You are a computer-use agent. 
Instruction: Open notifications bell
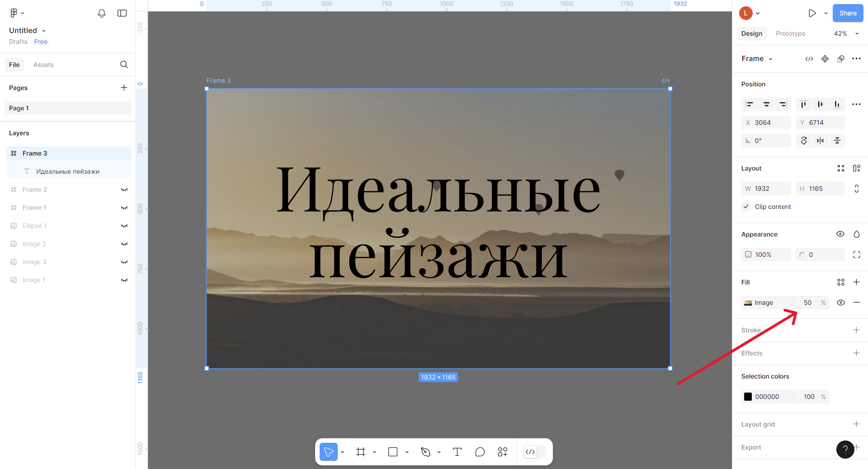point(102,13)
